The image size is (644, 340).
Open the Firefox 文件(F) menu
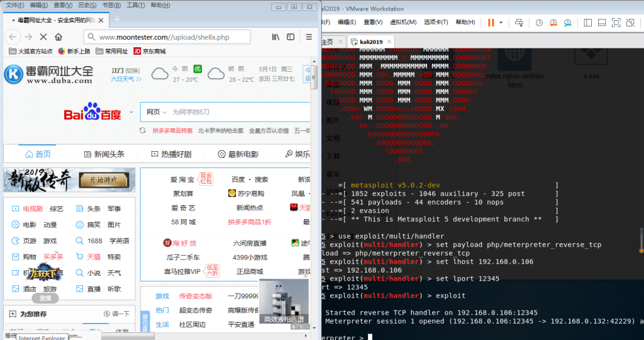(15, 5)
